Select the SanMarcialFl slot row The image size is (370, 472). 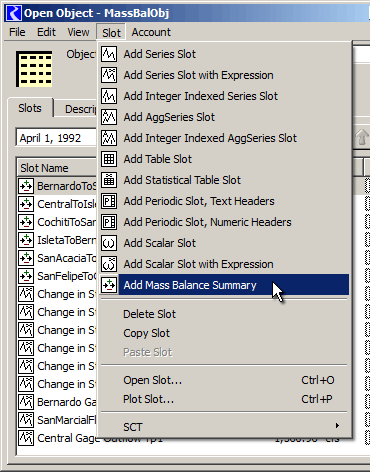[57, 420]
